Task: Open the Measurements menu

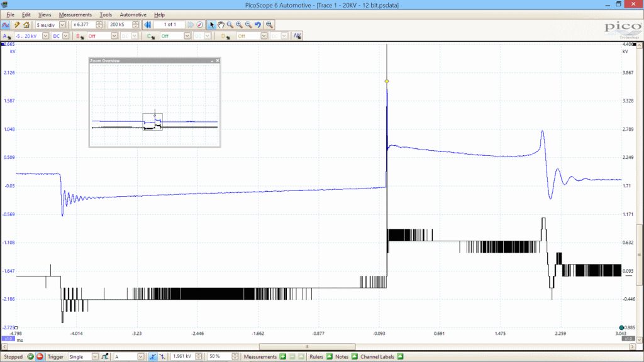Action: [x=75, y=15]
